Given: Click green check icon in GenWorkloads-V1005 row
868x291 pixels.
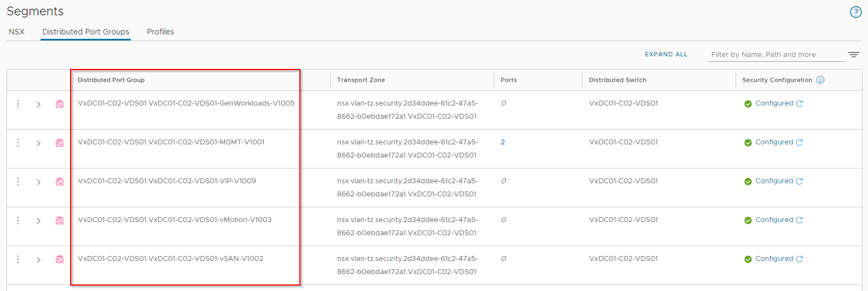Looking at the screenshot, I should (748, 104).
